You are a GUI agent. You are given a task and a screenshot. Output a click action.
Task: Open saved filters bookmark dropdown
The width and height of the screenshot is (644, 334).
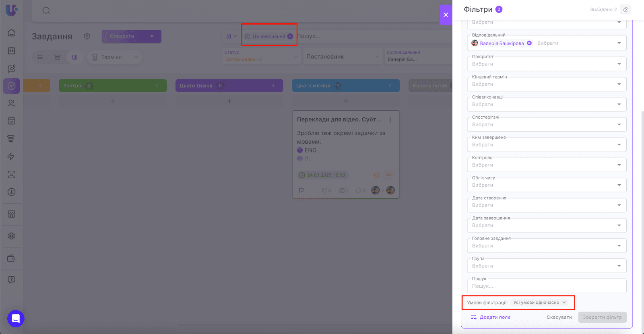click(x=231, y=36)
